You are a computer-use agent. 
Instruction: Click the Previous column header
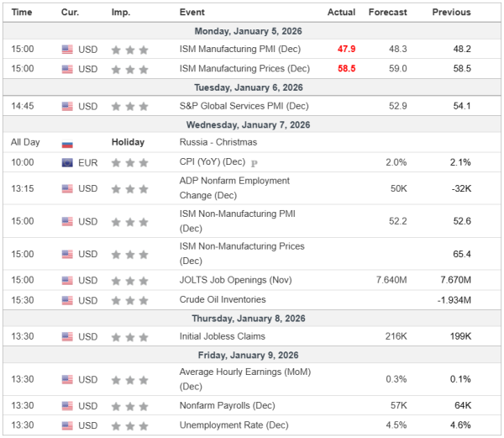click(451, 13)
